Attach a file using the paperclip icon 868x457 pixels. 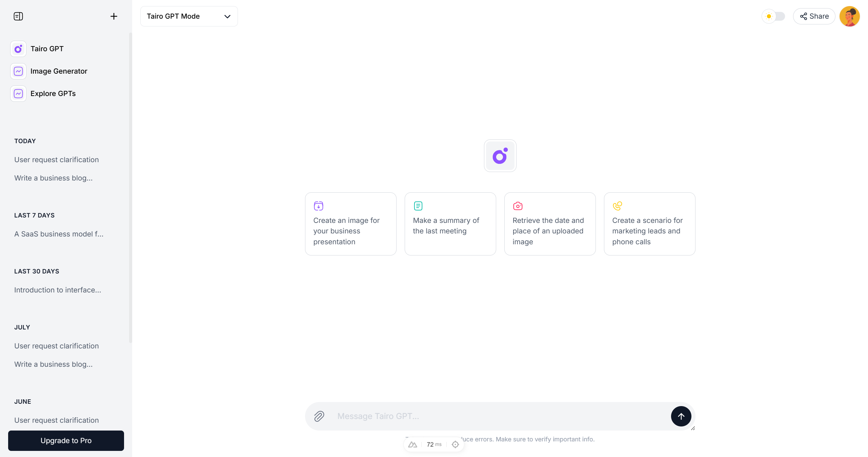319,416
